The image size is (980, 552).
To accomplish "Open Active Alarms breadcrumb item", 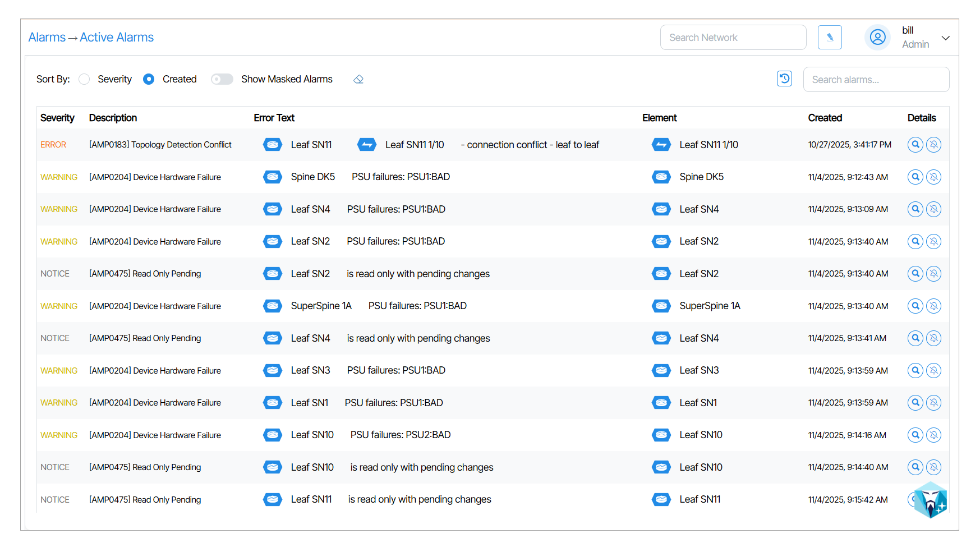I will 117,38.
